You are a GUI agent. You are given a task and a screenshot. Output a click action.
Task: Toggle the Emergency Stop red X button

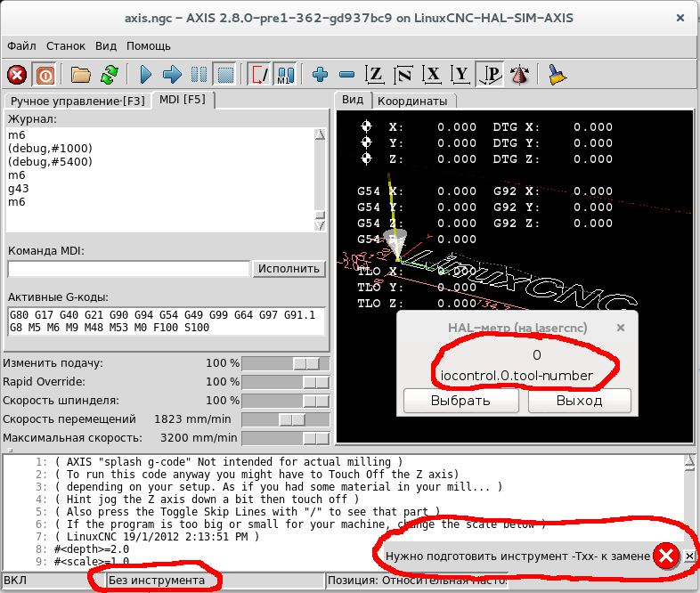tap(17, 75)
